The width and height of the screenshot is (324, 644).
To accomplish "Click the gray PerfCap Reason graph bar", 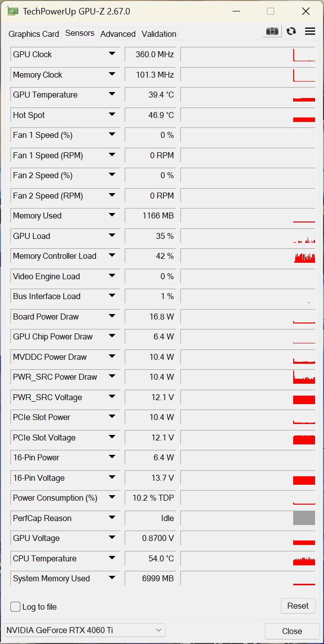I will click(x=304, y=518).
